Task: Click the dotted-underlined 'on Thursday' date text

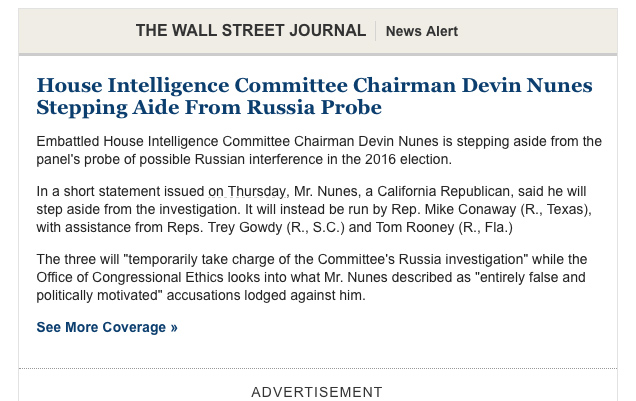Action: click(247, 191)
